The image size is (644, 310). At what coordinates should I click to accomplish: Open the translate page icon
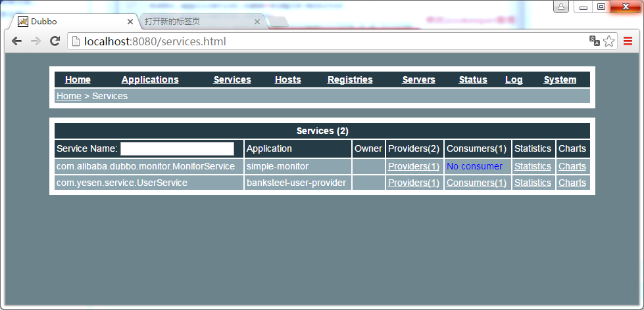click(594, 41)
